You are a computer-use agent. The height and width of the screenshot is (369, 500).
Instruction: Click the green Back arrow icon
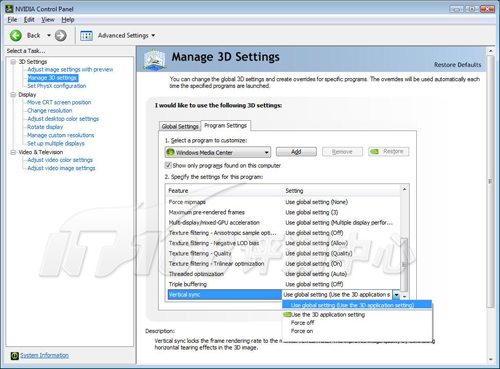16,35
